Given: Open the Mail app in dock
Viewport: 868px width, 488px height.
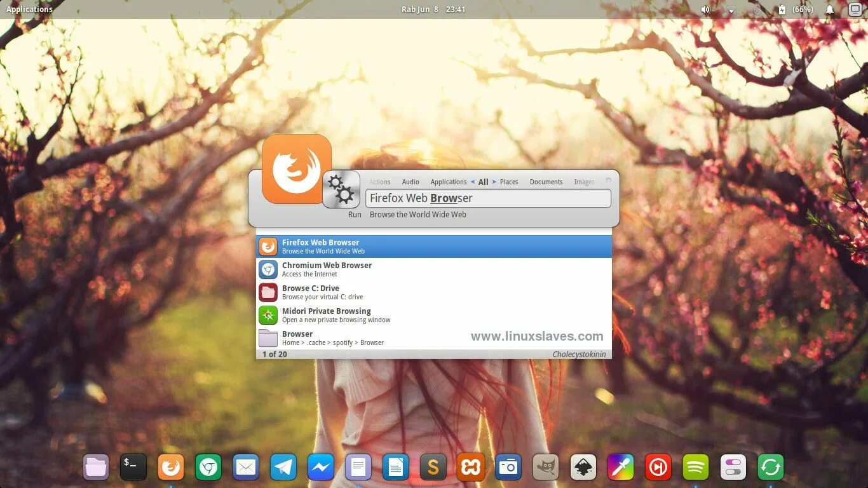Looking at the screenshot, I should [246, 468].
